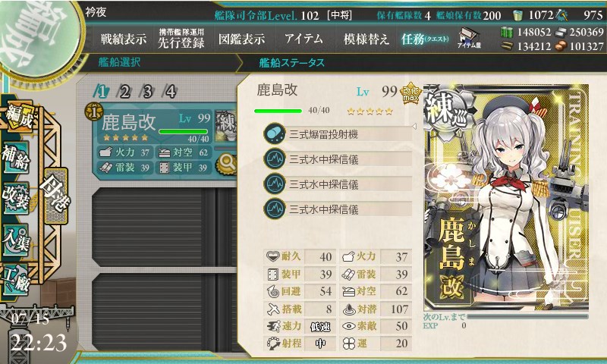
Task: Open 図鑑表示 encyclopedia menu
Action: [x=241, y=39]
